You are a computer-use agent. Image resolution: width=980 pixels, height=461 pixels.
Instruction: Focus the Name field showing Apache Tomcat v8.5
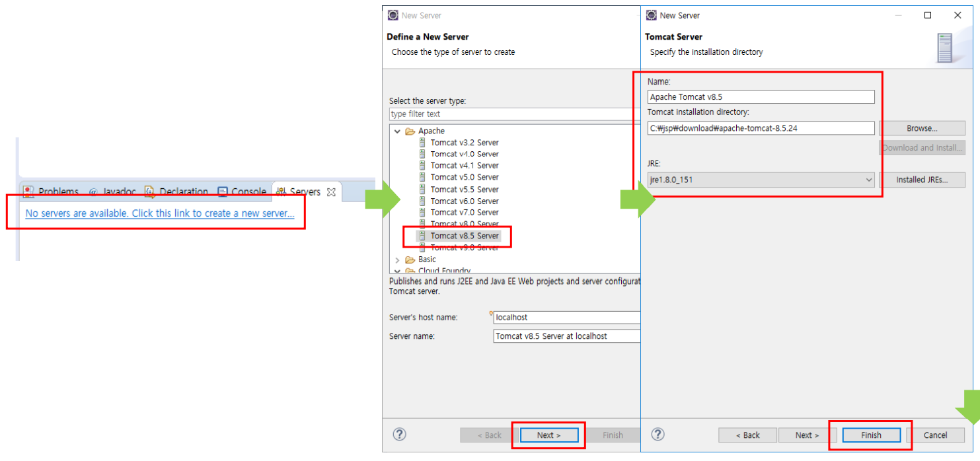click(x=761, y=97)
